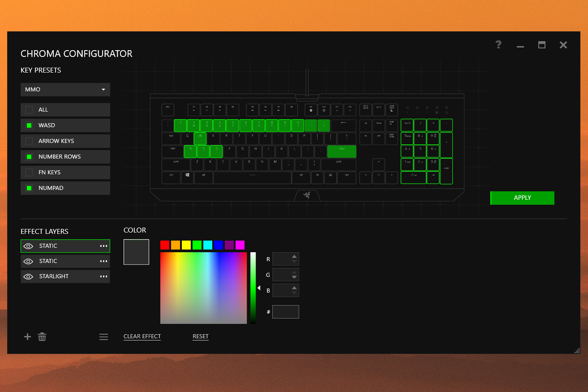Decrease the R value with down arrow

coord(294,262)
